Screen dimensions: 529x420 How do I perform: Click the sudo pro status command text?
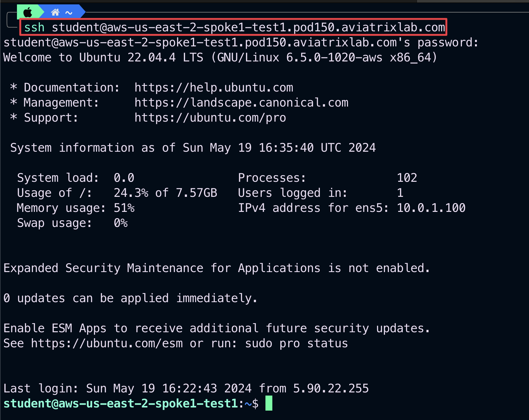click(x=297, y=343)
